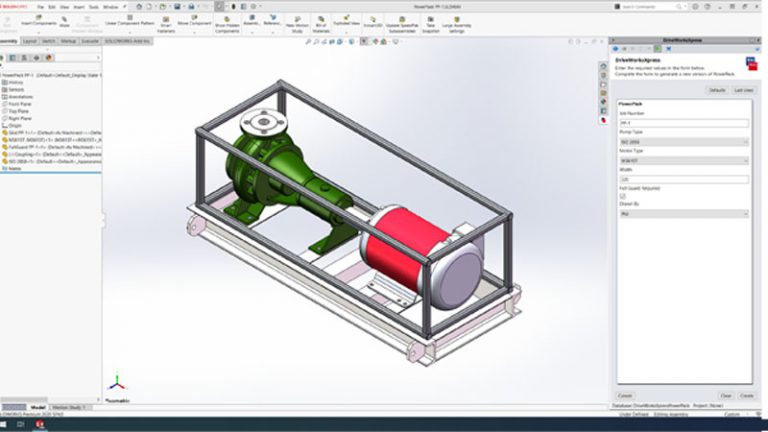Click the Width input field
This screenshot has height=432, width=768.
coord(684,179)
